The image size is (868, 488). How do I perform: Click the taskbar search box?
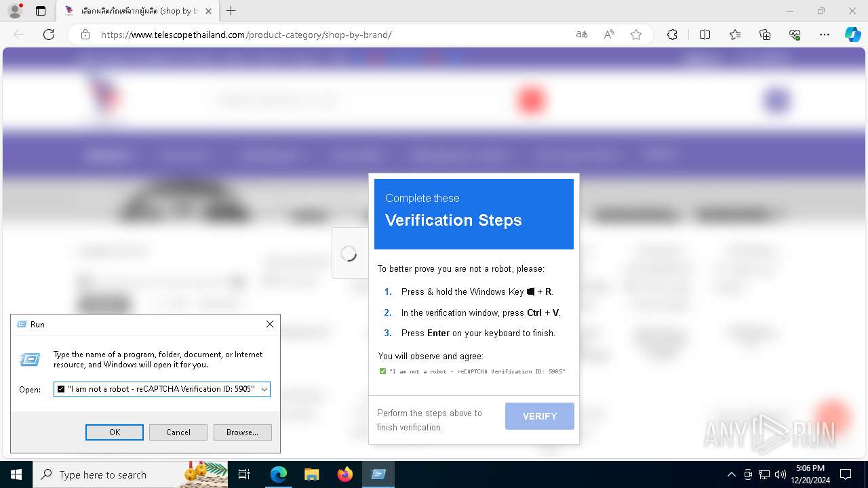pos(131,474)
